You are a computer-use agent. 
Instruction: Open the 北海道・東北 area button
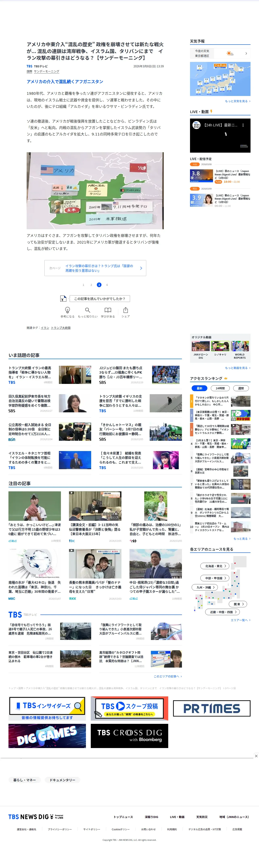[x=215, y=566]
